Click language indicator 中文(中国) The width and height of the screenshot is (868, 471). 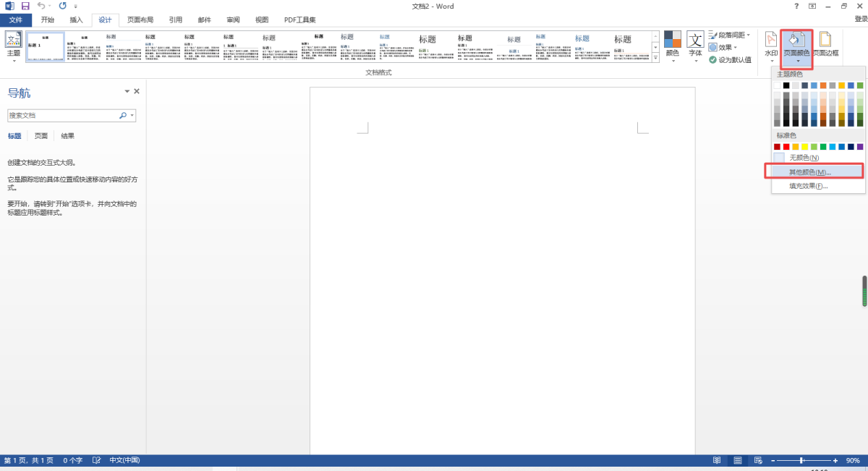click(124, 460)
